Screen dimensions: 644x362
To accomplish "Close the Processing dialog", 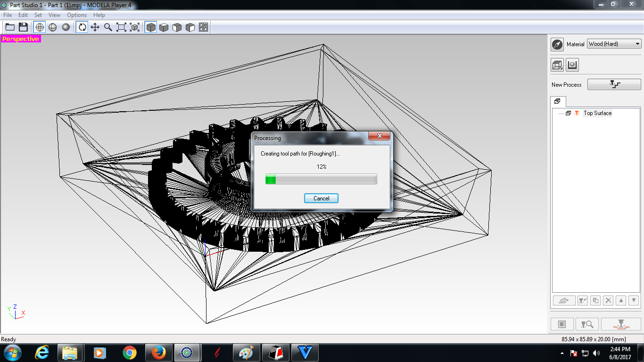I will 379,137.
